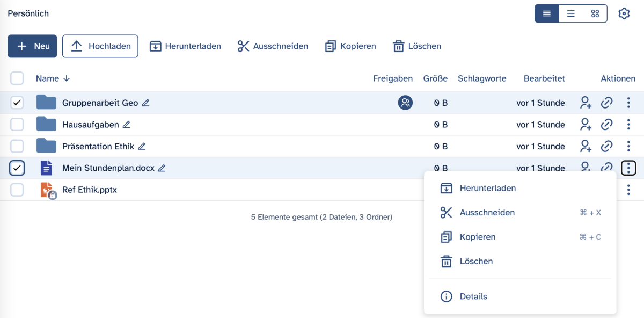Switch to the condensed list view
Screen dimensions: 644x318
pos(571,14)
